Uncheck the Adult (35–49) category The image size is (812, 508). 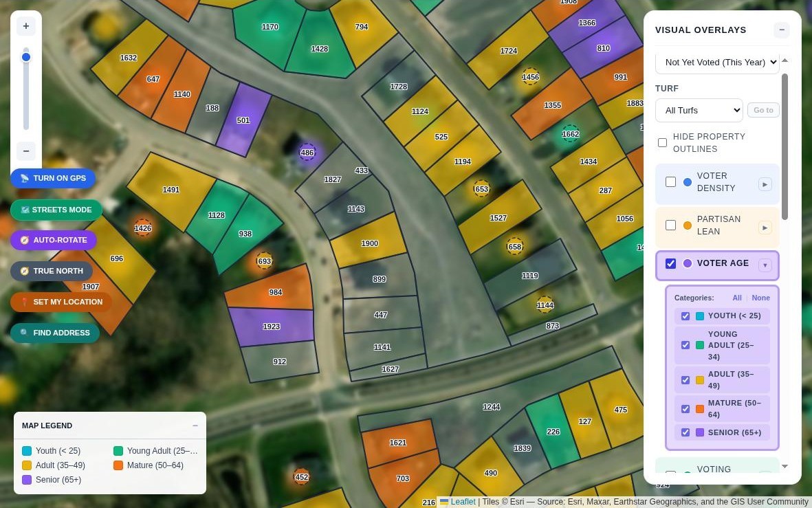click(685, 380)
